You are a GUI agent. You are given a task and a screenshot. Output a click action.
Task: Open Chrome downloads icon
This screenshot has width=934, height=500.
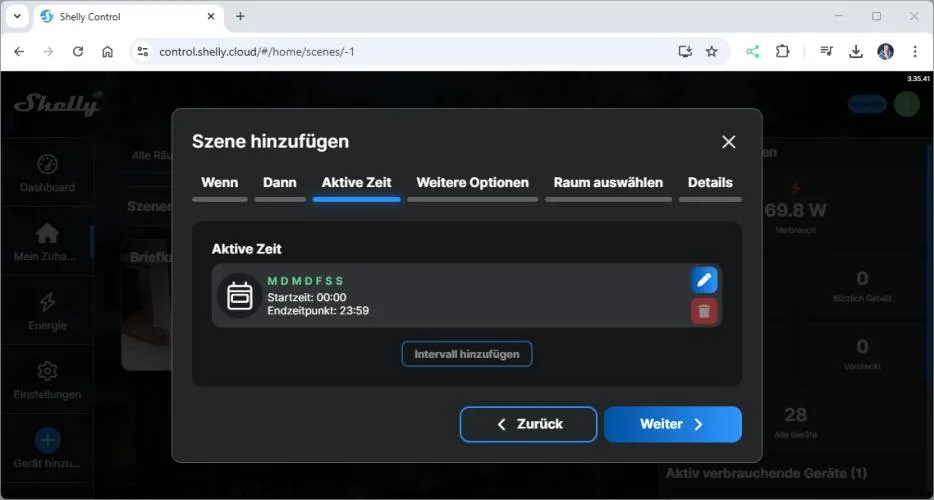point(856,51)
